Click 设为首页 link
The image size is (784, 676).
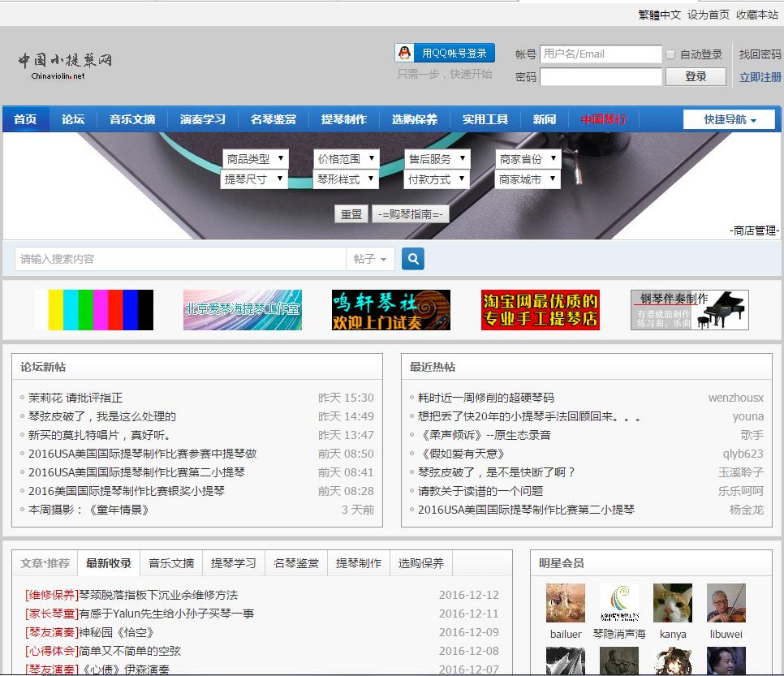click(x=708, y=15)
